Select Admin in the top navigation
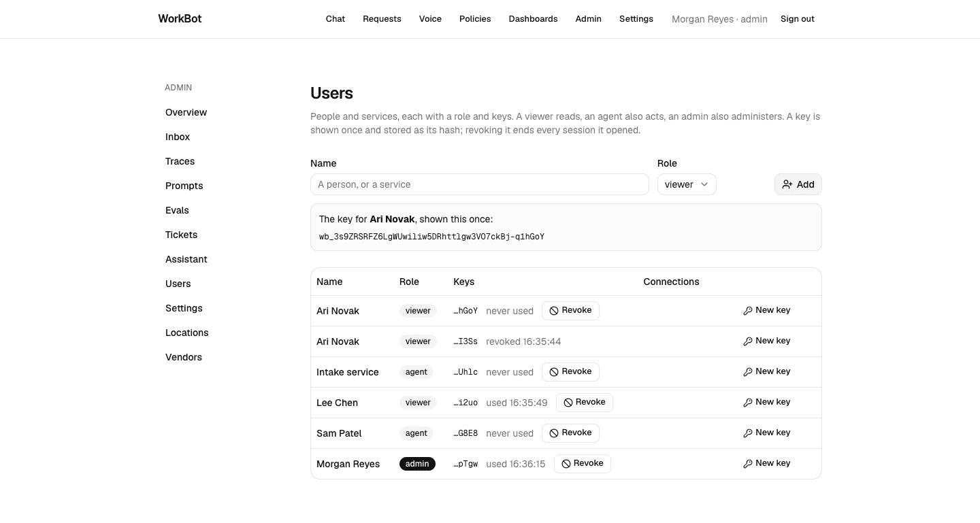Image resolution: width=980 pixels, height=523 pixels. [589, 19]
